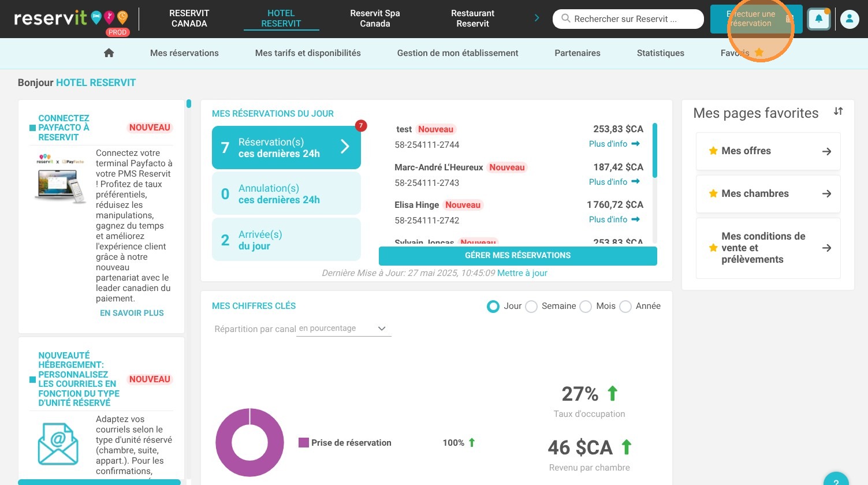
Task: Select the 0 Annulation(s) card
Action: (286, 193)
